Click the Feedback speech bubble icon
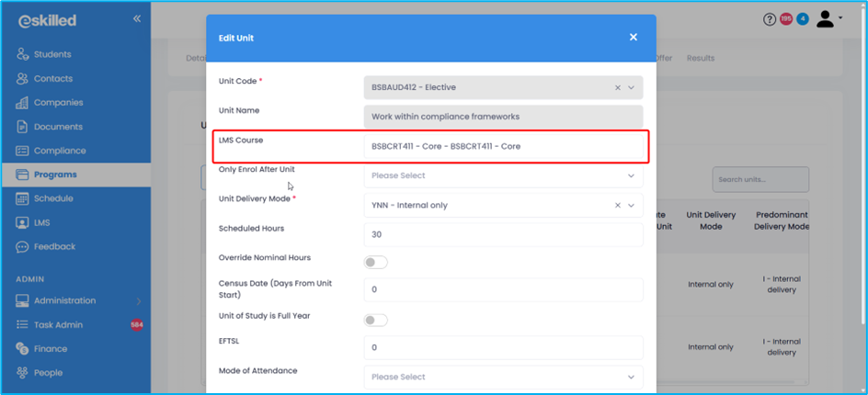This screenshot has width=868, height=395. coord(22,247)
